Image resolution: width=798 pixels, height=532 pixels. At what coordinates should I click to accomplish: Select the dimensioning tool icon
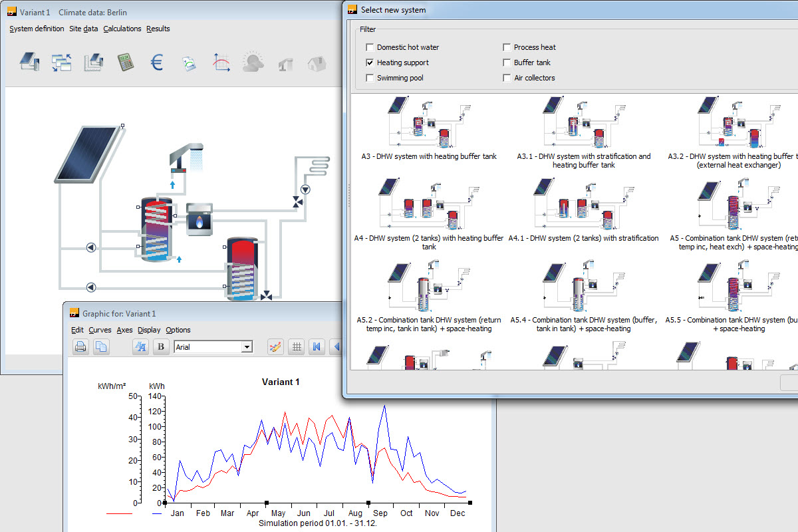[93, 63]
